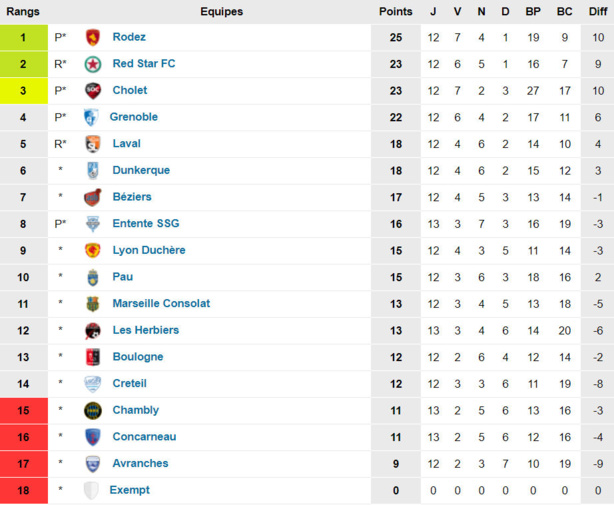
Task: Click the Rodez club crest icon
Action: click(93, 37)
